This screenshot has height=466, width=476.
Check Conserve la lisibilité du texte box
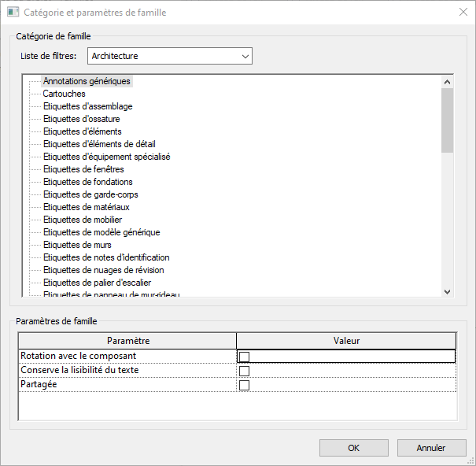tap(244, 371)
